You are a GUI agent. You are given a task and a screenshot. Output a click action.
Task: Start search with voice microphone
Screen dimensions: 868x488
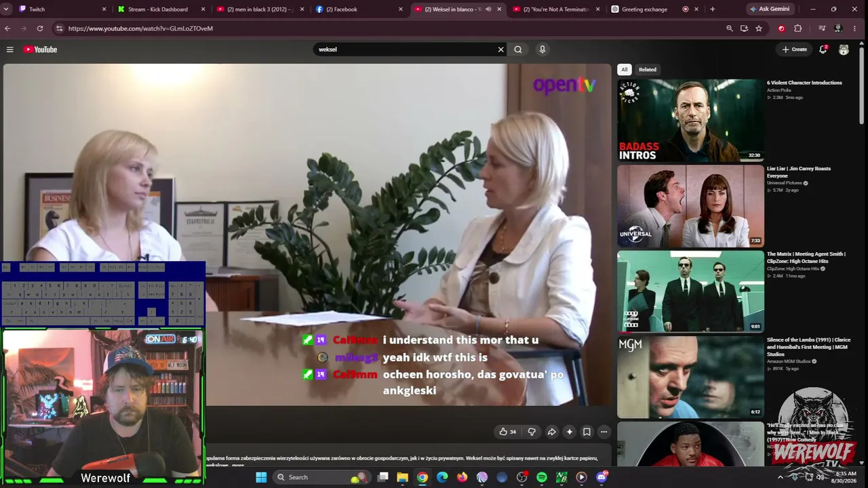point(542,49)
